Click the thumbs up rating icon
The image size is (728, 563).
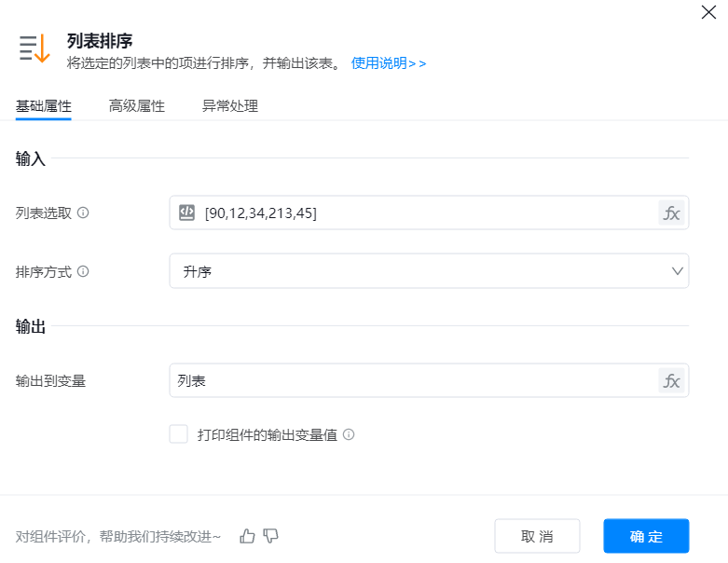[x=247, y=536]
